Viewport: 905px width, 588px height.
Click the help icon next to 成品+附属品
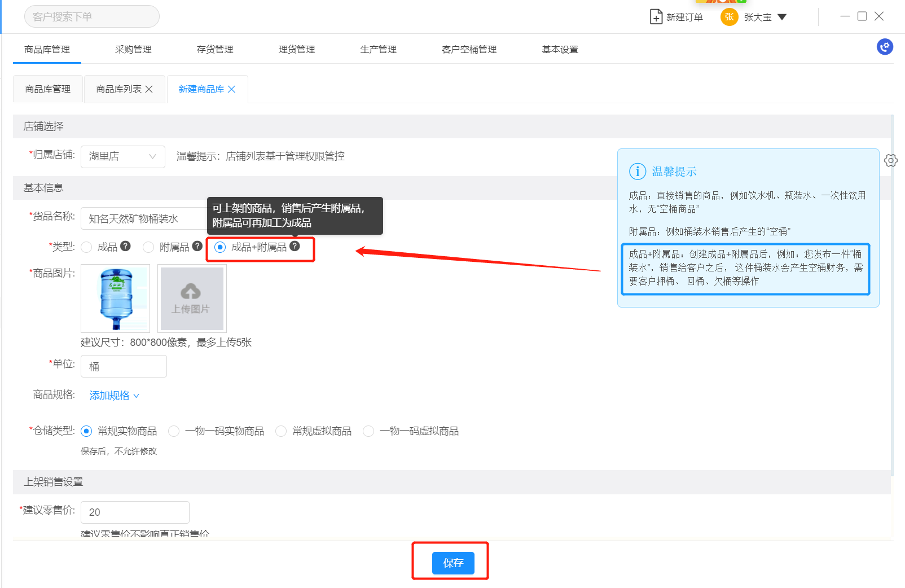(295, 246)
